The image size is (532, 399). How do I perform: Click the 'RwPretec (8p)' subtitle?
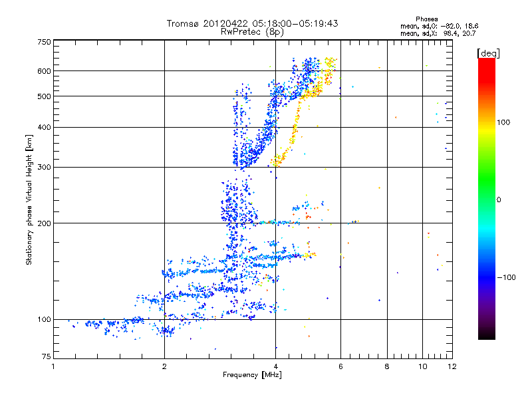point(252,32)
